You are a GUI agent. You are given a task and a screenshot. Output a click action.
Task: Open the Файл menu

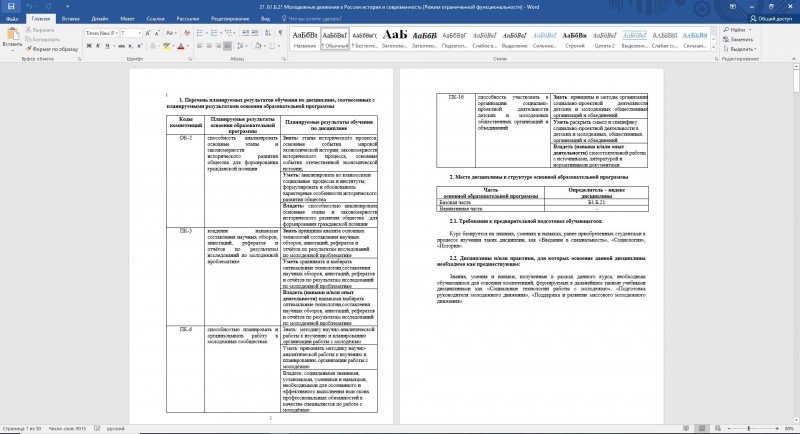(x=12, y=19)
